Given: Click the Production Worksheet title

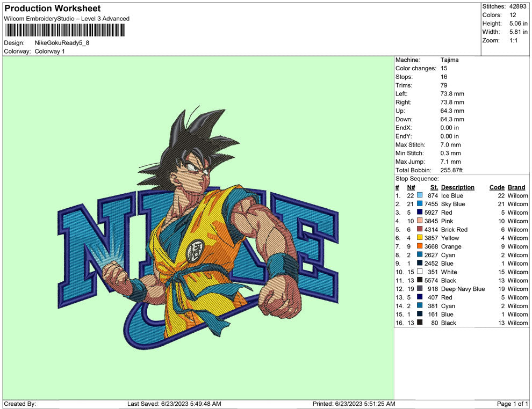Looking at the screenshot, I should [53, 9].
